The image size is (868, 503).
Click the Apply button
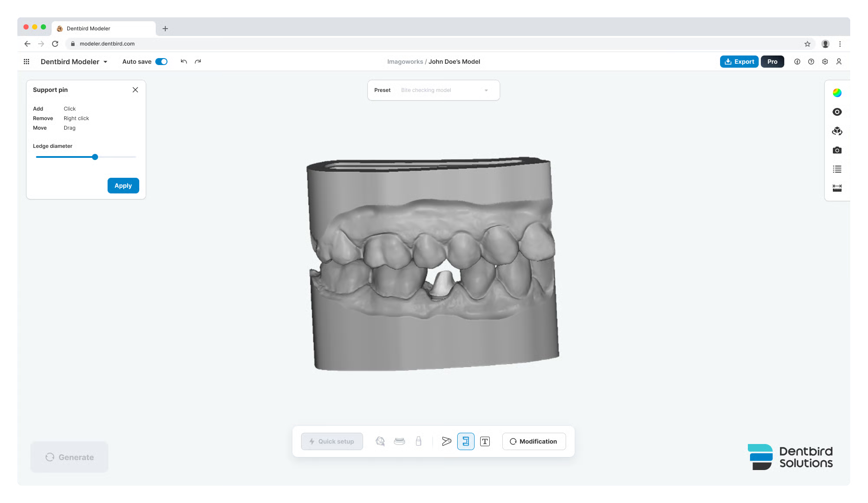pos(123,186)
